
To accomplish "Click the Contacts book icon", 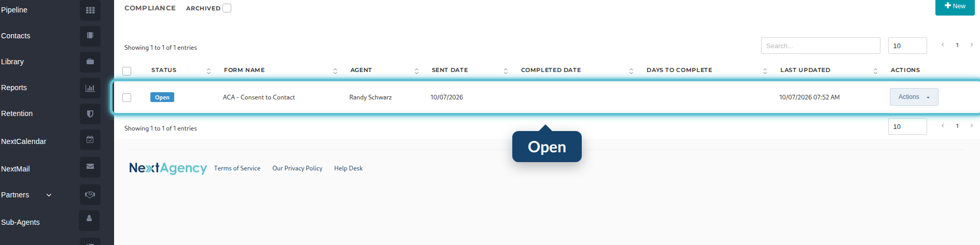I will 90,36.
